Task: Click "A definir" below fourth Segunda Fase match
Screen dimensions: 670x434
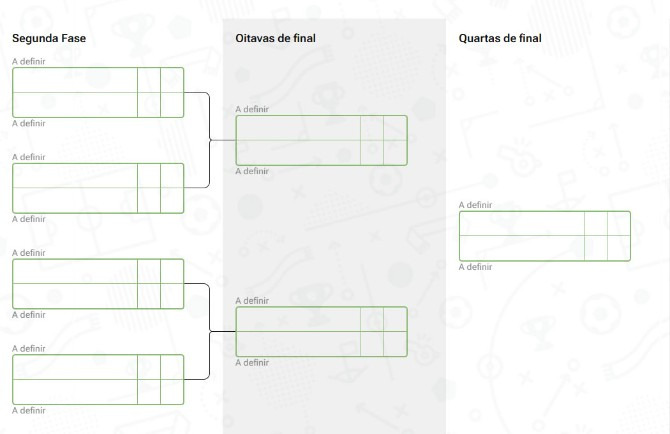Action: point(29,410)
